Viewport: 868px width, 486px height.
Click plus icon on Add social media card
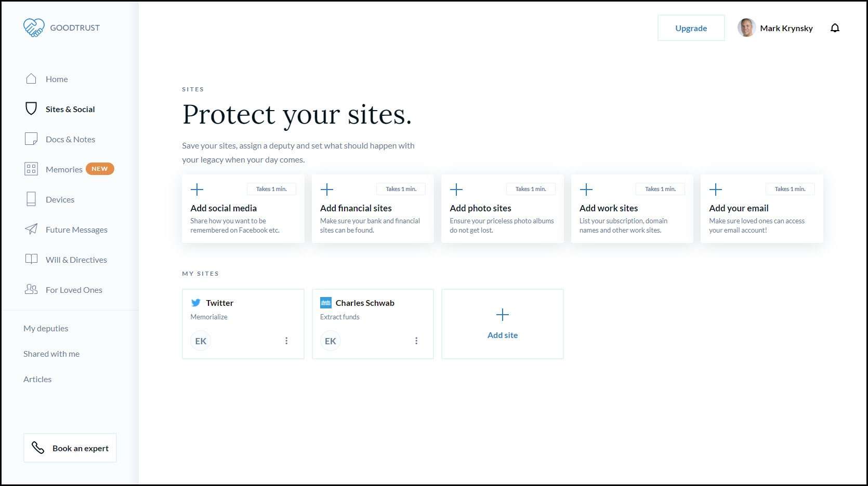pos(197,190)
